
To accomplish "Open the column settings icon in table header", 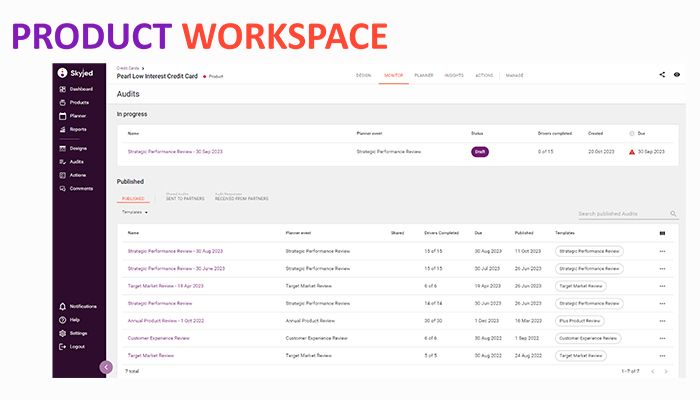I will 662,233.
